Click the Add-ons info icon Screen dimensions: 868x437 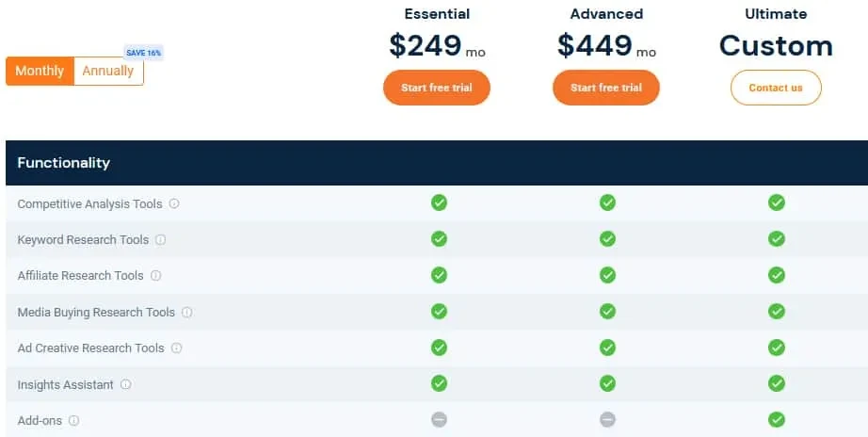73,420
